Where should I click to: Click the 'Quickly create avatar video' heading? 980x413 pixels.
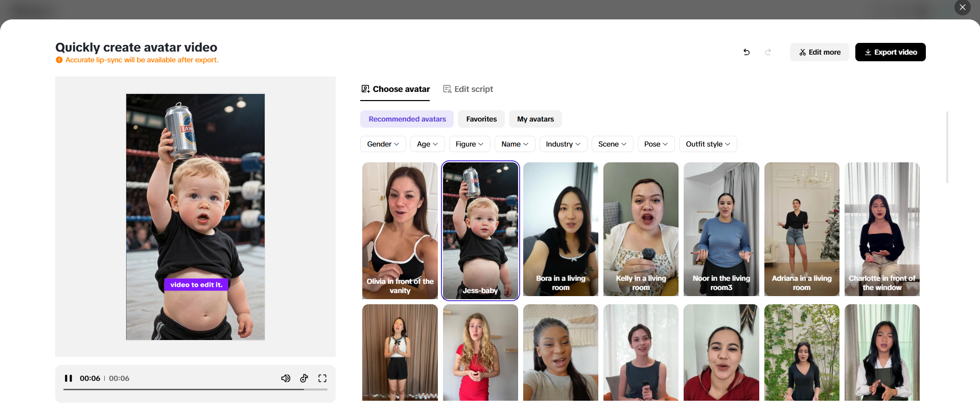(136, 47)
